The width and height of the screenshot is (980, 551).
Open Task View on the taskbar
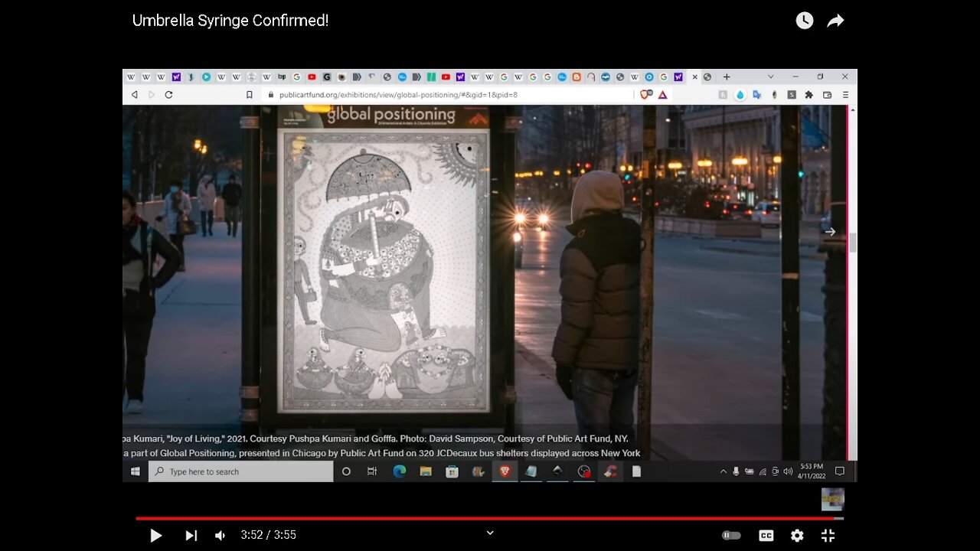tap(372, 471)
